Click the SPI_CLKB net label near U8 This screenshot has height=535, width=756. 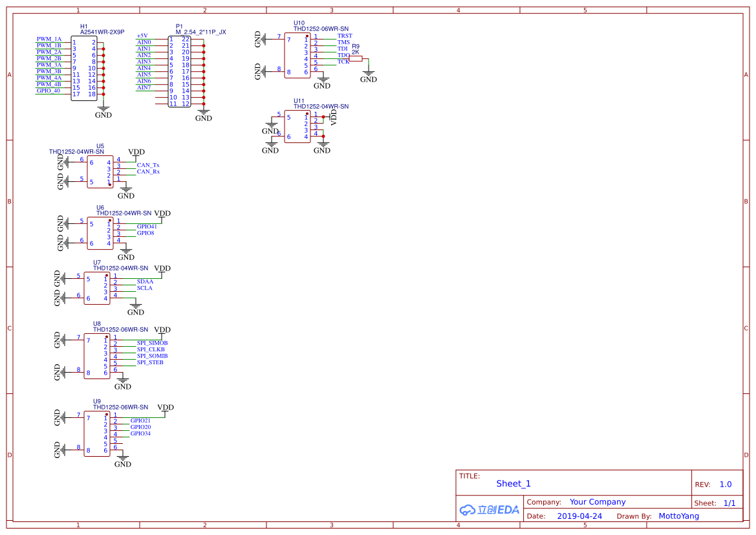click(x=150, y=349)
